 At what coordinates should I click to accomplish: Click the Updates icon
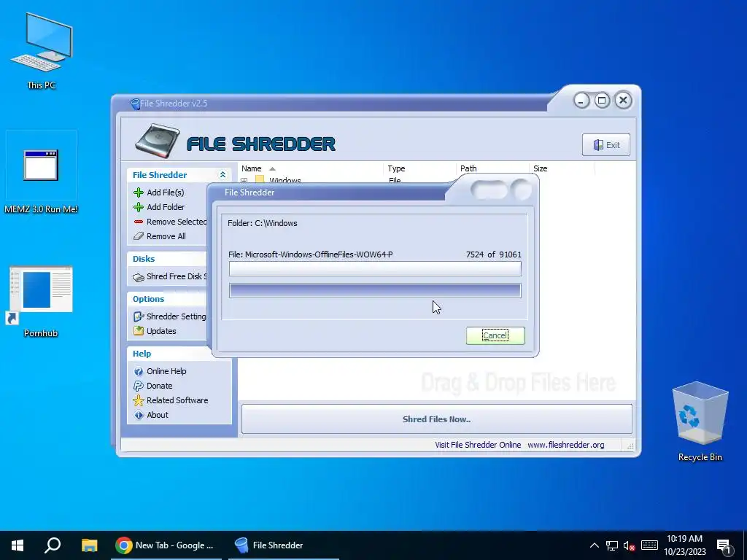[x=139, y=331]
